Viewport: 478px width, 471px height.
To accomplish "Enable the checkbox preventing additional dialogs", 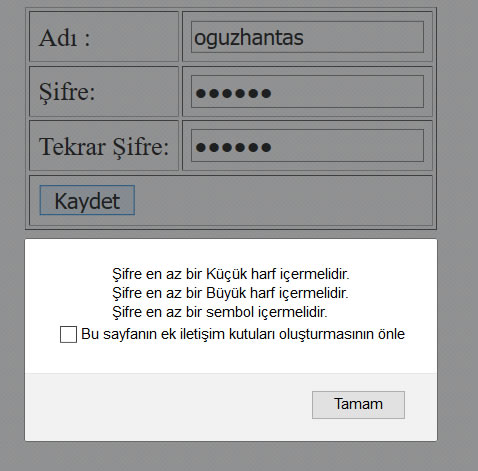I will [x=68, y=334].
